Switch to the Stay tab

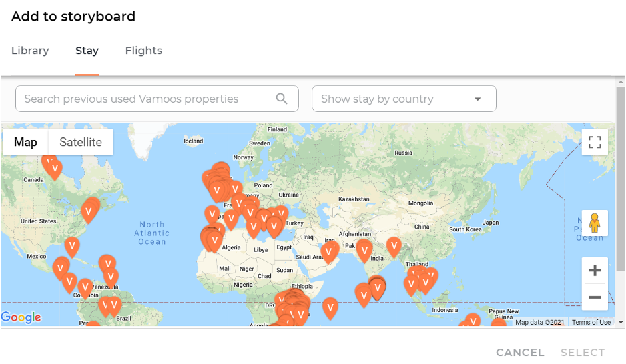(x=87, y=51)
